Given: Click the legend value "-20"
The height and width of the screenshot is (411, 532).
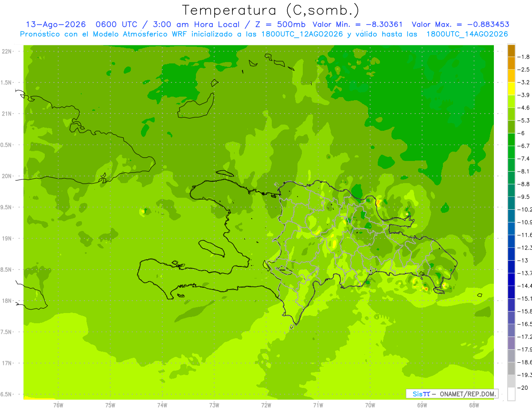Looking at the screenshot, I should coord(524,388).
